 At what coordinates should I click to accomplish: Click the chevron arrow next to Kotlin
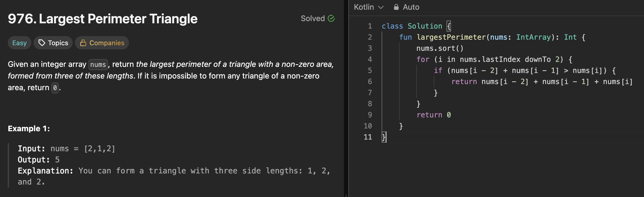pyautogui.click(x=381, y=7)
